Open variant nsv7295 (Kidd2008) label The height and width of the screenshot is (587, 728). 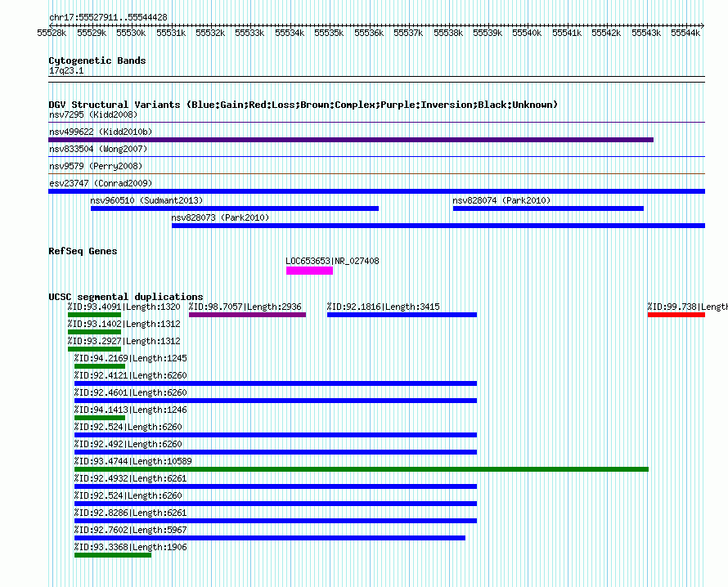click(93, 114)
